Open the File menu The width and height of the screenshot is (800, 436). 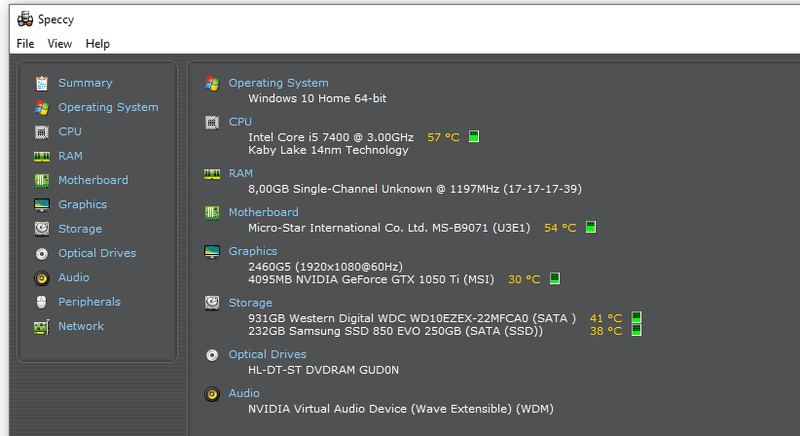click(x=25, y=44)
